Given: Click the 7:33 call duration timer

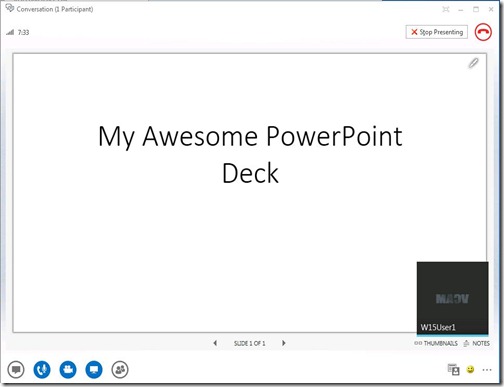Looking at the screenshot, I should [x=23, y=32].
